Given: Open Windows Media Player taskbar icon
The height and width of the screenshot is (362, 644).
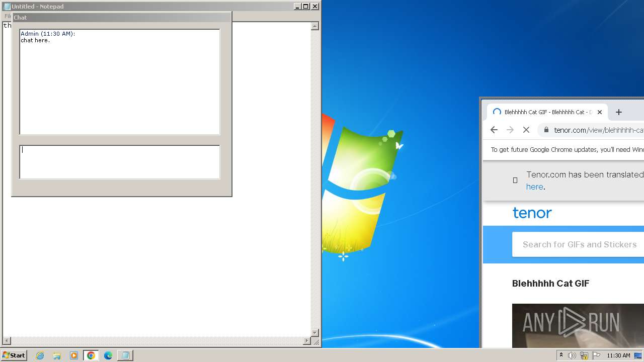Looking at the screenshot, I should [x=74, y=355].
